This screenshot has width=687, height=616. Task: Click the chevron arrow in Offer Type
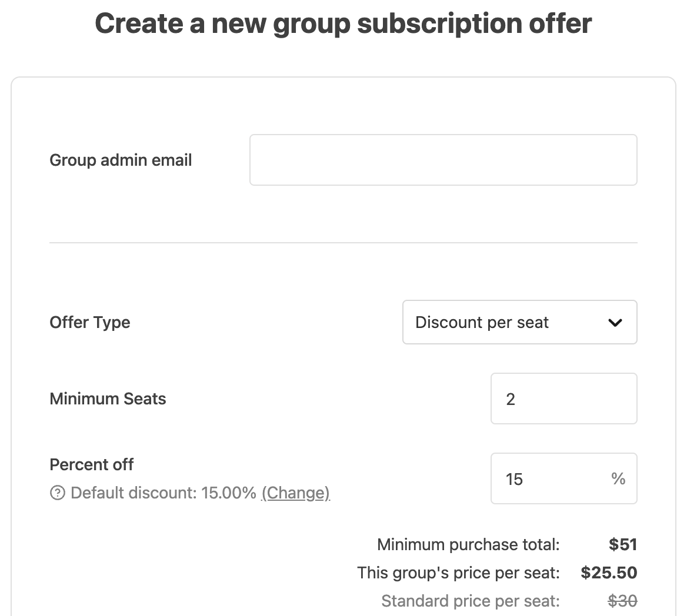[615, 323]
